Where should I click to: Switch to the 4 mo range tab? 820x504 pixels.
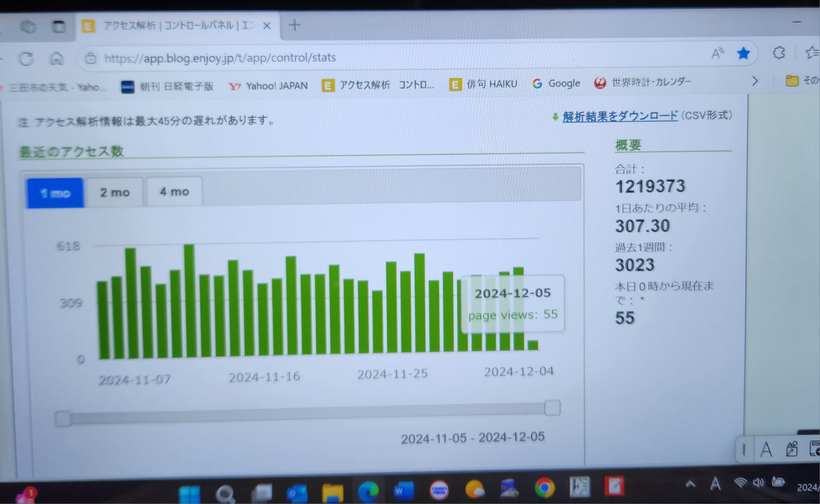[x=174, y=192]
